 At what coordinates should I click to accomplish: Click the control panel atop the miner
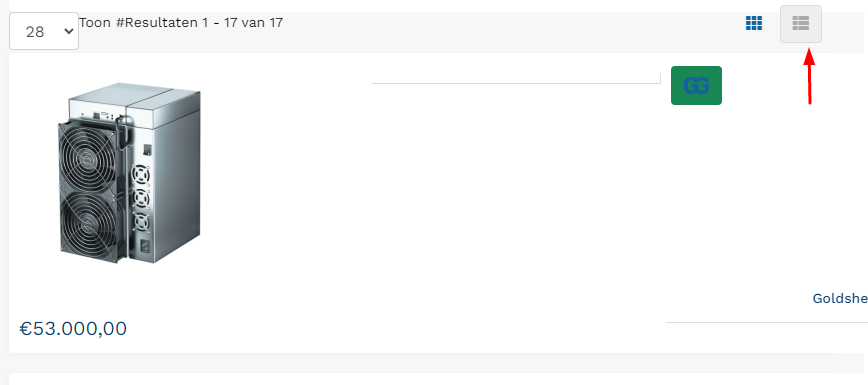99,116
